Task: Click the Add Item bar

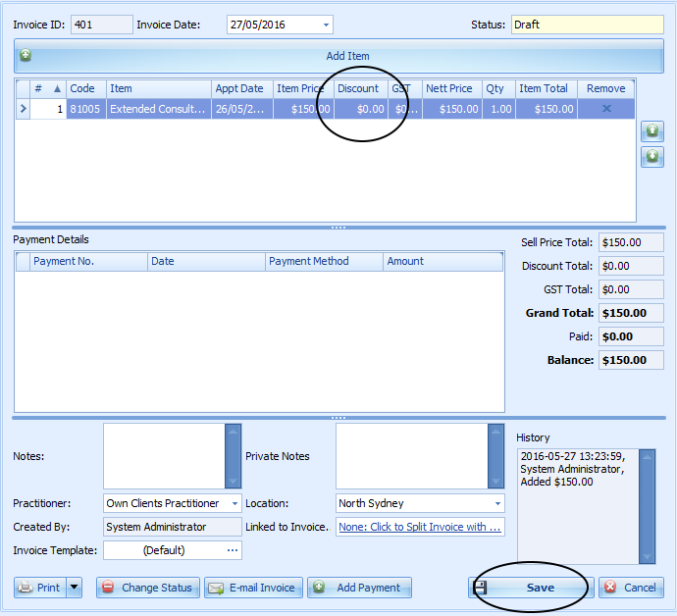Action: click(x=338, y=56)
